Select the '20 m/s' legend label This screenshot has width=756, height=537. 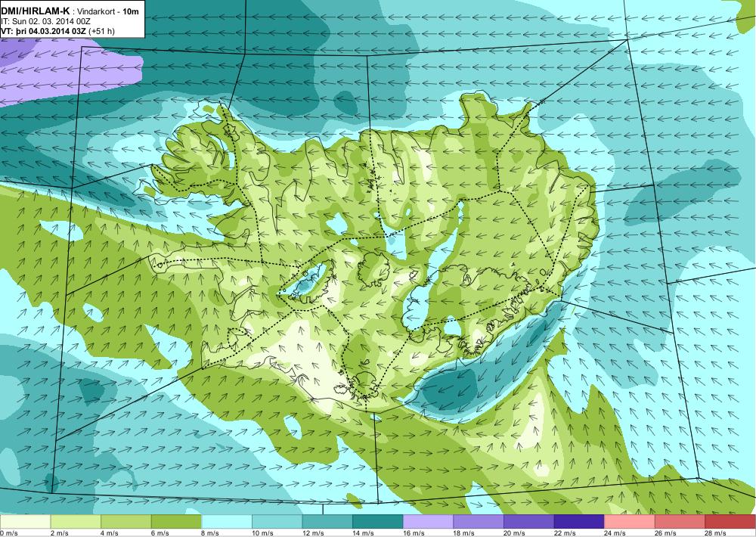point(514,532)
